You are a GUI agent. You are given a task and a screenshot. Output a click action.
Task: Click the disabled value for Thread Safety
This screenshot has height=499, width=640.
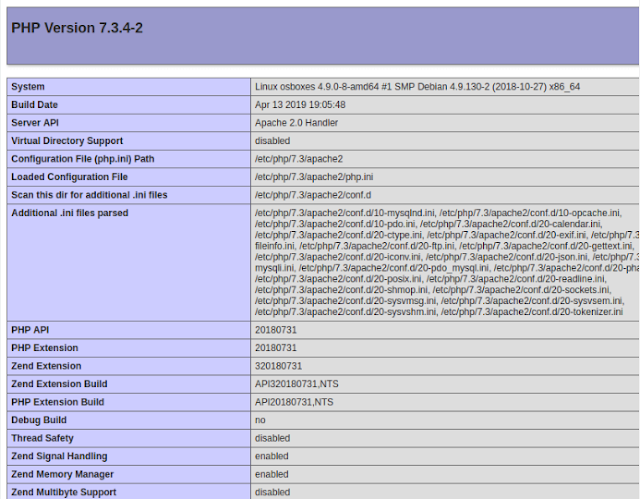point(272,438)
